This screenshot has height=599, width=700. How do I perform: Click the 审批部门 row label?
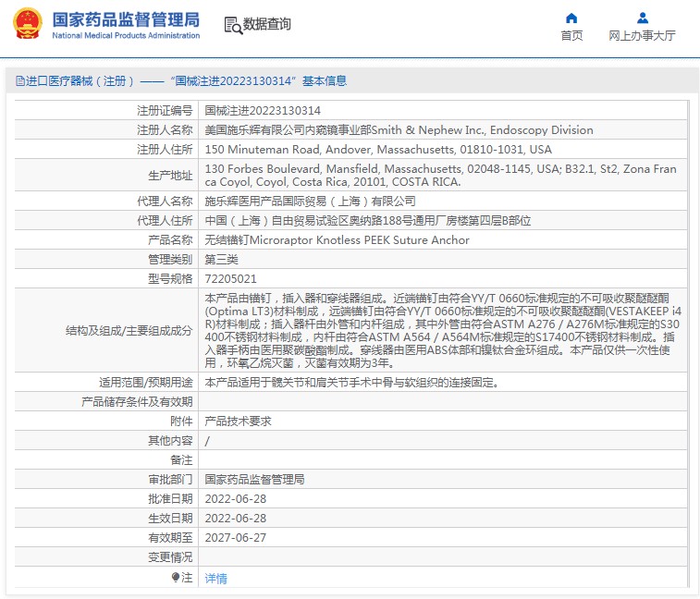pos(170,480)
